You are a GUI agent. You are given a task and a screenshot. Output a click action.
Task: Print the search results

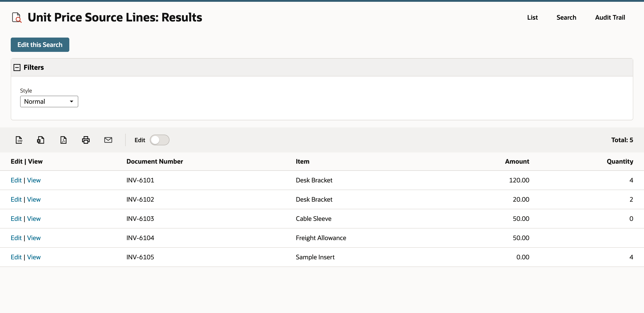(86, 140)
